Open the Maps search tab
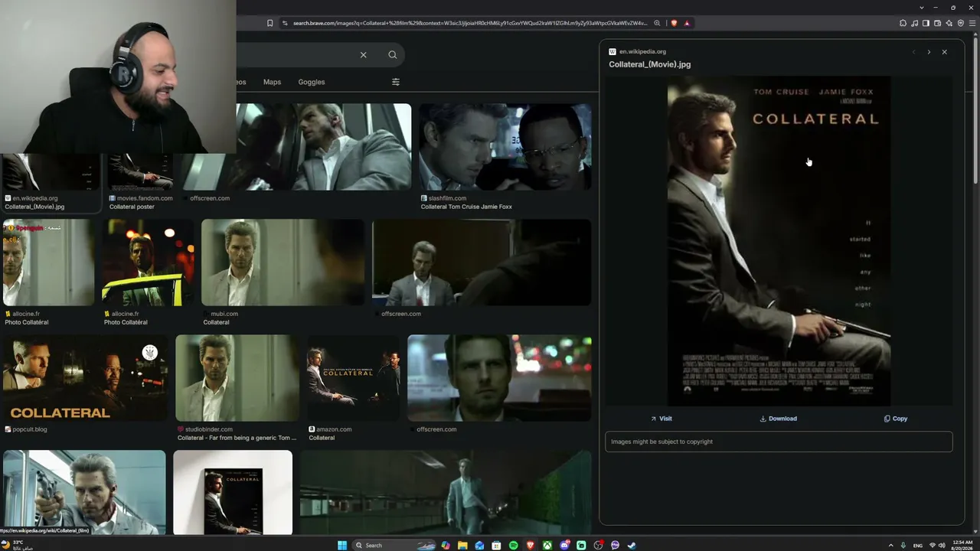Image resolution: width=980 pixels, height=551 pixels. (272, 82)
